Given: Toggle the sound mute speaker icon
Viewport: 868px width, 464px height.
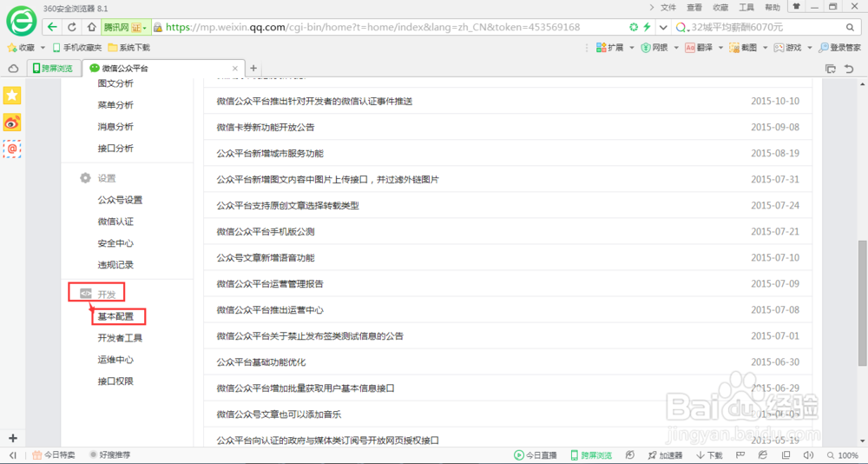Looking at the screenshot, I should [x=808, y=455].
